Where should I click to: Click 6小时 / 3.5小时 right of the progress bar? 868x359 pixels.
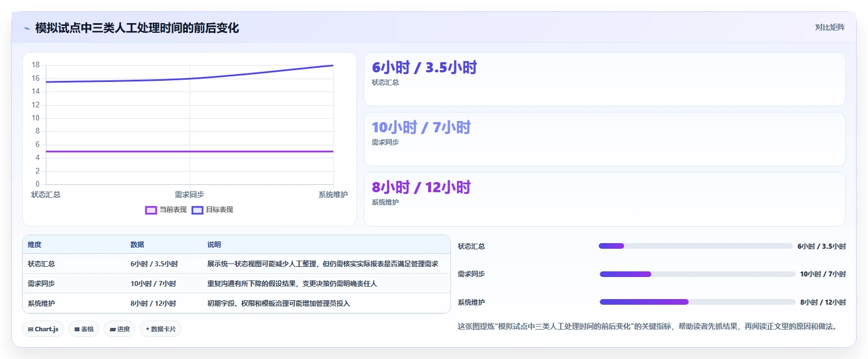822,246
